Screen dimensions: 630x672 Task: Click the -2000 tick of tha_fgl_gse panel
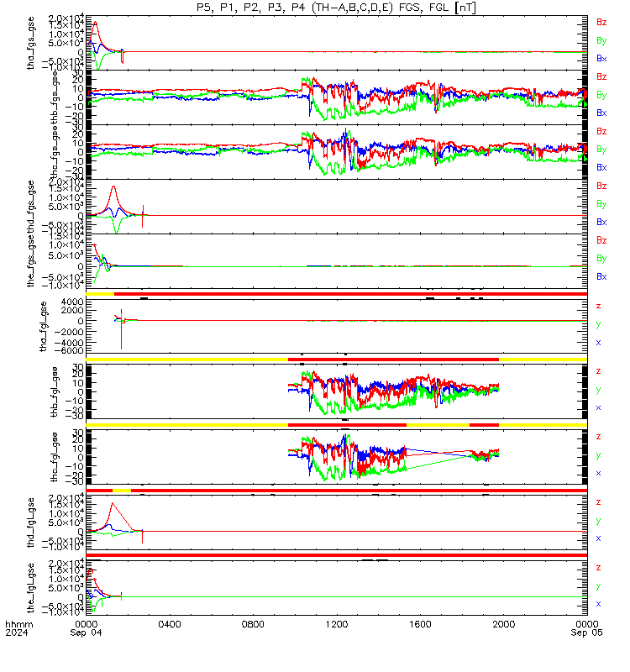point(71,332)
